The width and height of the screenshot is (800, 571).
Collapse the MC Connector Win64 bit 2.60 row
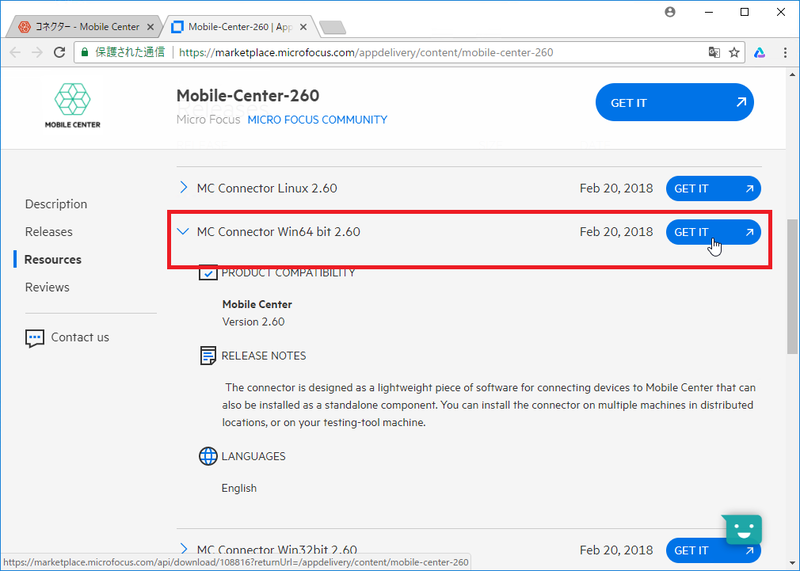coord(183,232)
